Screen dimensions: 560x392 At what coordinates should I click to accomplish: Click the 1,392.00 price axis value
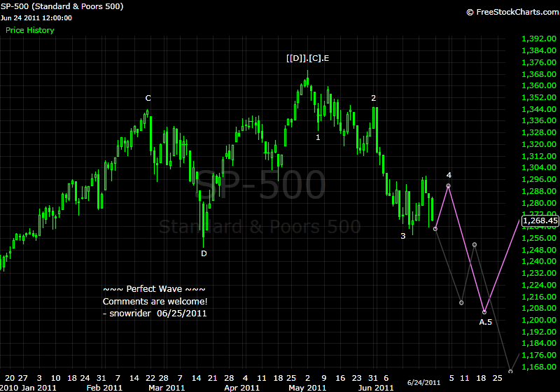(x=539, y=39)
